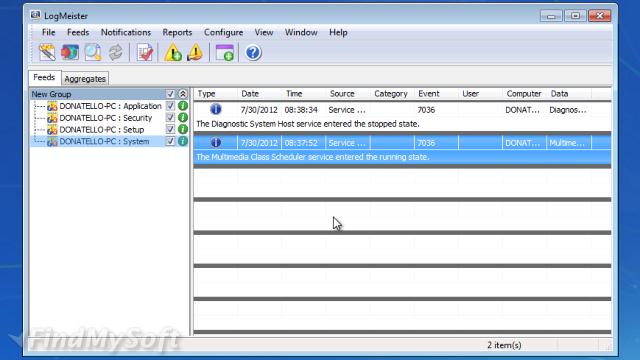Select the DONATELLO-PC : System feed
The width and height of the screenshot is (640, 360).
coord(104,142)
